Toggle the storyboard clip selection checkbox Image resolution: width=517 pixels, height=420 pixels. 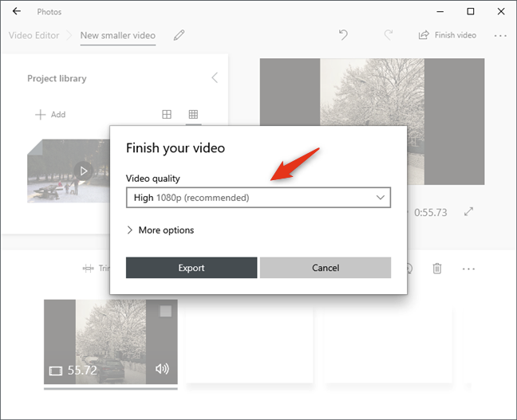[165, 312]
